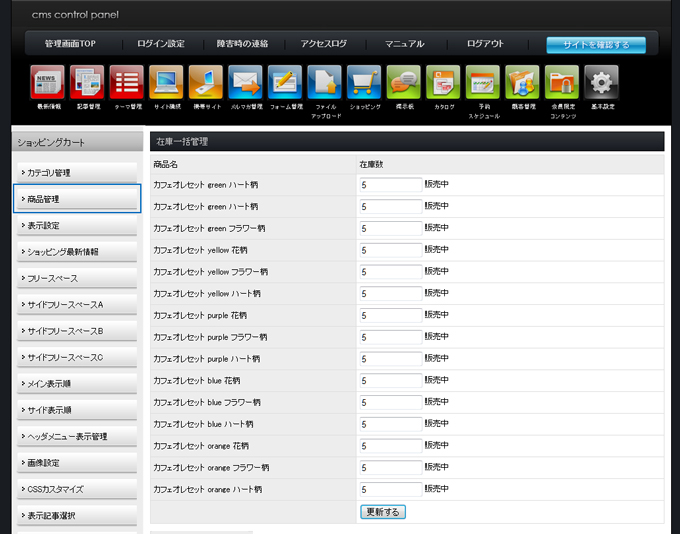Click stock field for first green ハート柄 item
This screenshot has height=534, width=680.
click(x=390, y=185)
